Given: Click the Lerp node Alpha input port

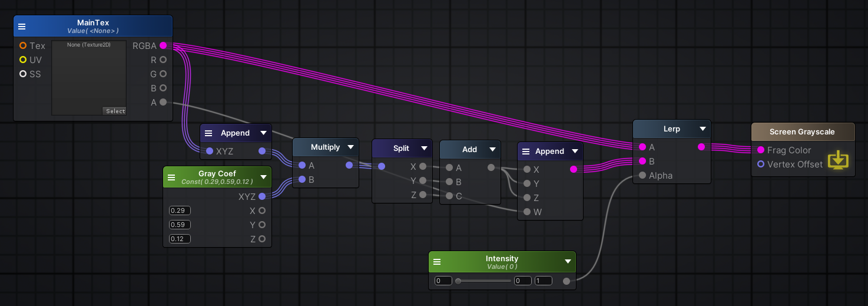Looking at the screenshot, I should [x=642, y=175].
